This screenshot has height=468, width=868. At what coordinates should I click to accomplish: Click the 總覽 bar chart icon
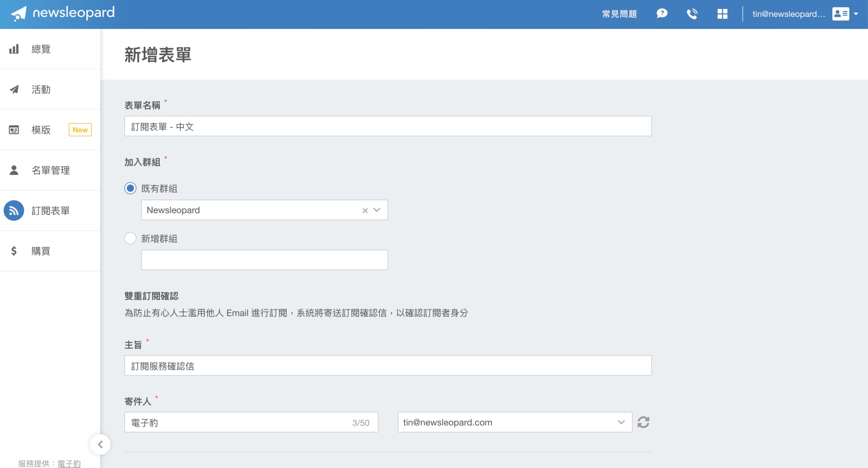(x=14, y=49)
